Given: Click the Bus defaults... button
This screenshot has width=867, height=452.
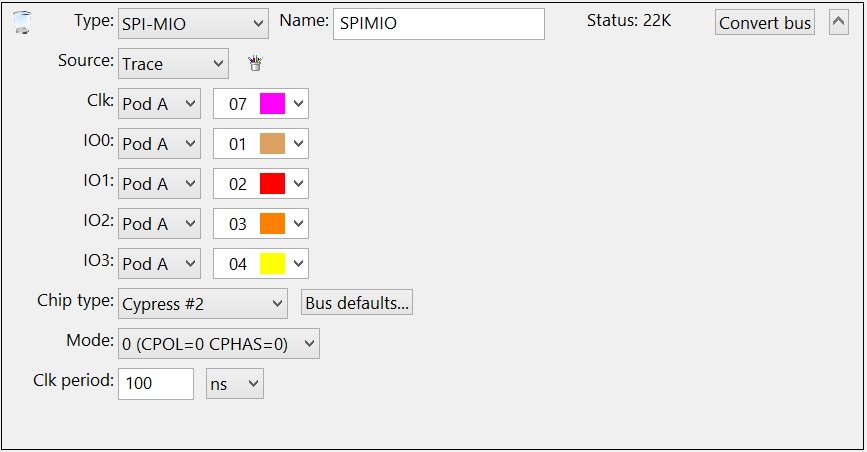Looking at the screenshot, I should click(x=357, y=303).
